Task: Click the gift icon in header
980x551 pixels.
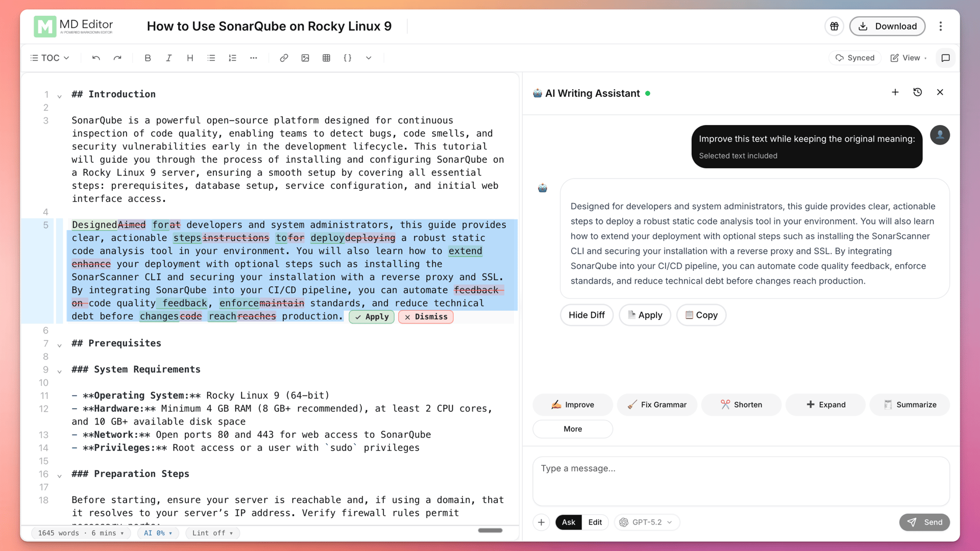Action: 835,27
